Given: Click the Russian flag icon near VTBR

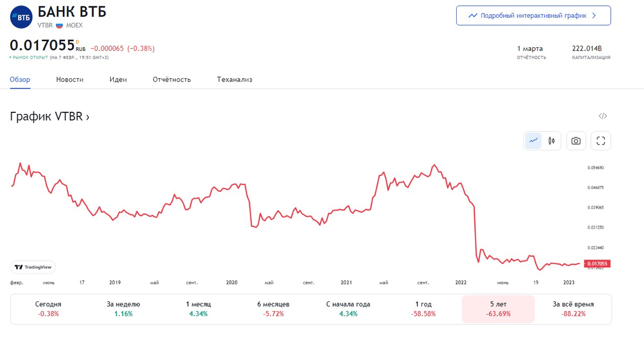Looking at the screenshot, I should point(60,25).
